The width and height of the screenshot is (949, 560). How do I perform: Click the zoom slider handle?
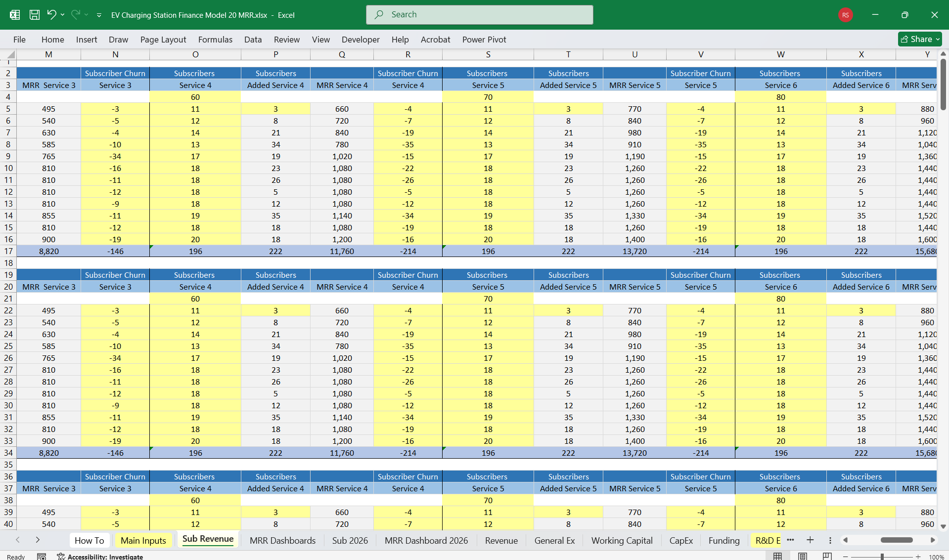882,557
